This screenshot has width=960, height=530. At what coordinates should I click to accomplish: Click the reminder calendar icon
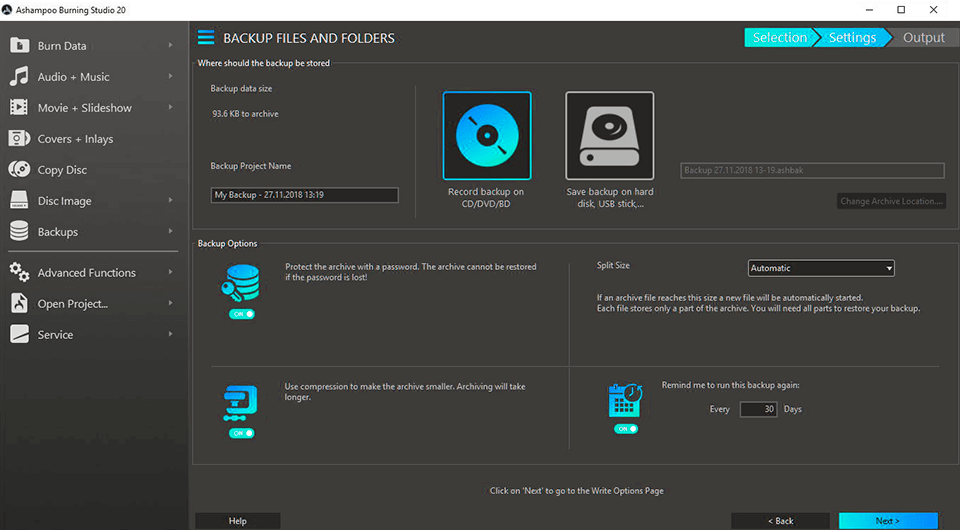pyautogui.click(x=625, y=400)
